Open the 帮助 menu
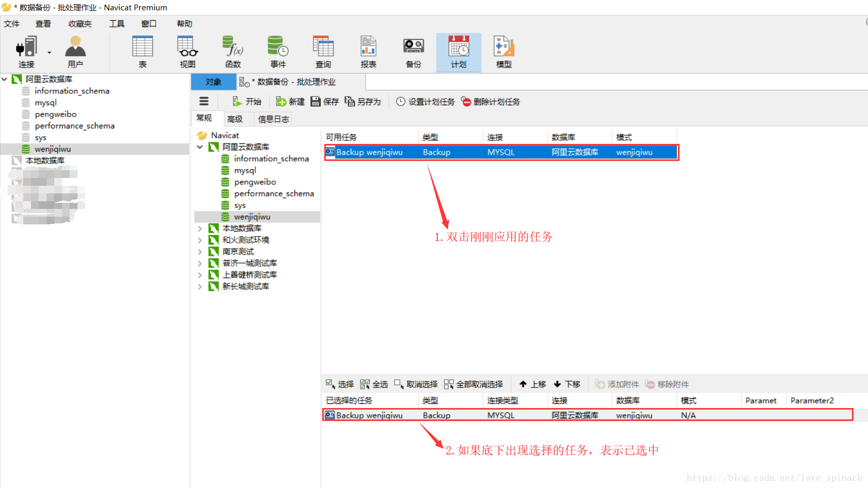Viewport: 868px width, 488px height. (184, 24)
